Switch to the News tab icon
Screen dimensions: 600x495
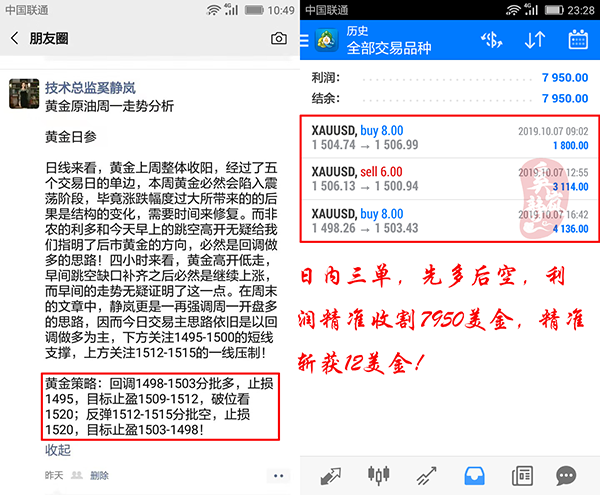coord(522,476)
